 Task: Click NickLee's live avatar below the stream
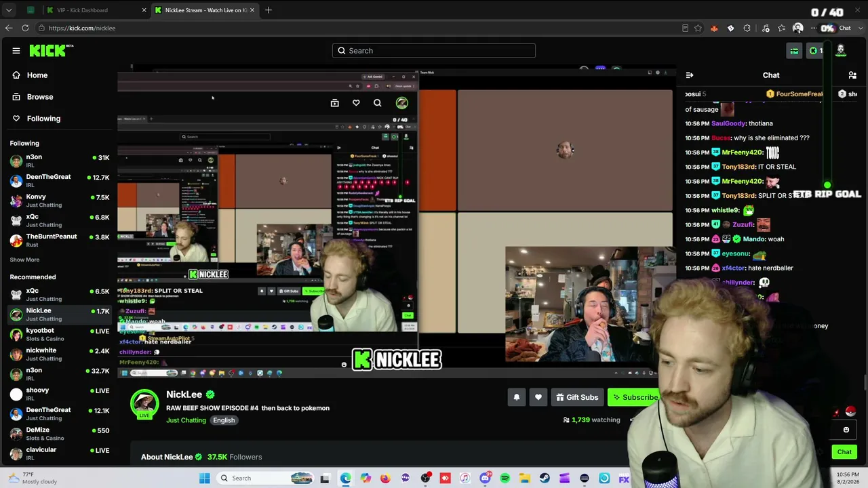pos(144,403)
